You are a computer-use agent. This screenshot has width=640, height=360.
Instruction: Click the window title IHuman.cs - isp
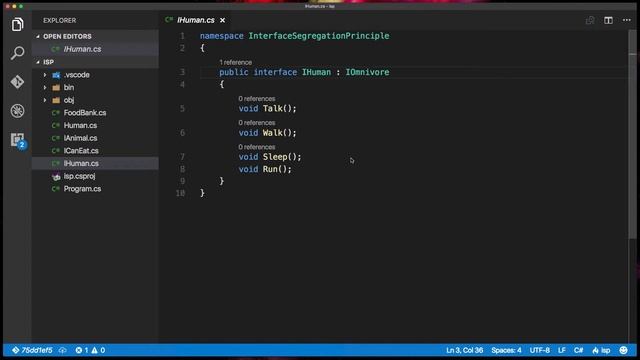pos(320,6)
